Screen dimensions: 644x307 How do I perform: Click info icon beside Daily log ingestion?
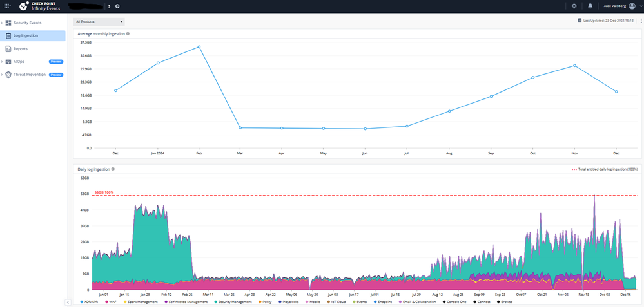pos(113,169)
